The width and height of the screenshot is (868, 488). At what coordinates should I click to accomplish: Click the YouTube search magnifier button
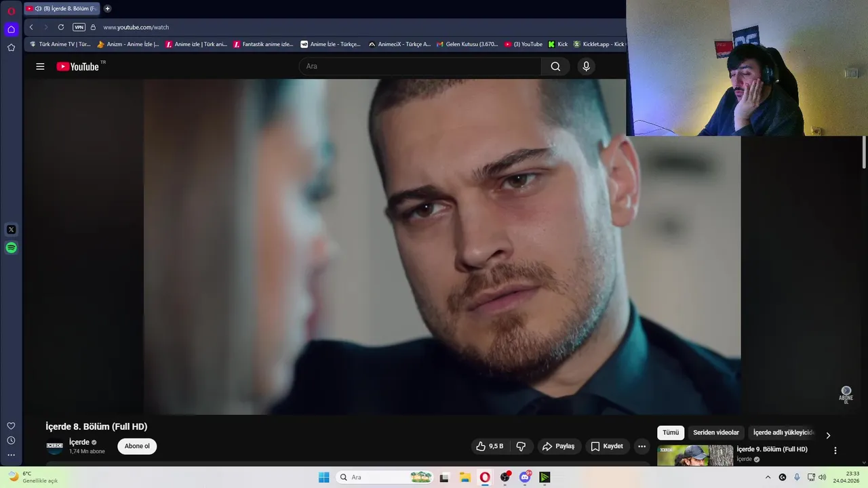tap(555, 66)
